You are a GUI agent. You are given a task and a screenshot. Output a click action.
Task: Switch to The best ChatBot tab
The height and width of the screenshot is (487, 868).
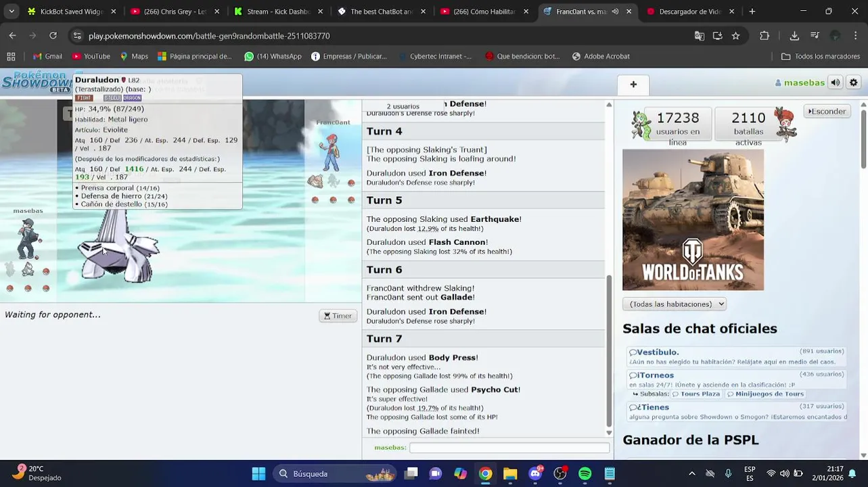pyautogui.click(x=382, y=11)
